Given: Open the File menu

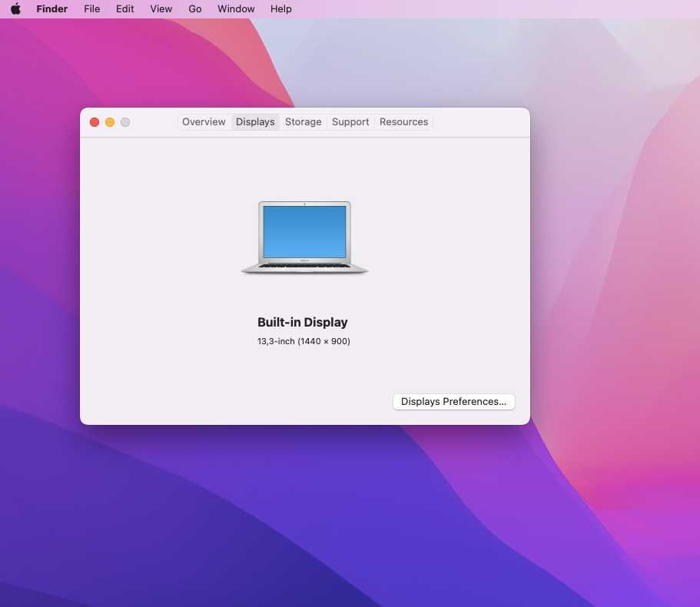Looking at the screenshot, I should click(x=92, y=9).
